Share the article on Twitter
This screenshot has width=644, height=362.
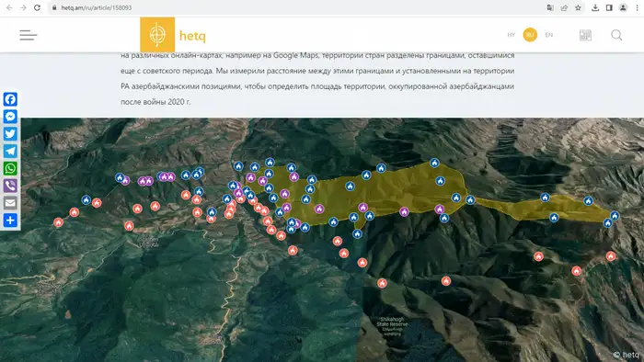click(10, 133)
